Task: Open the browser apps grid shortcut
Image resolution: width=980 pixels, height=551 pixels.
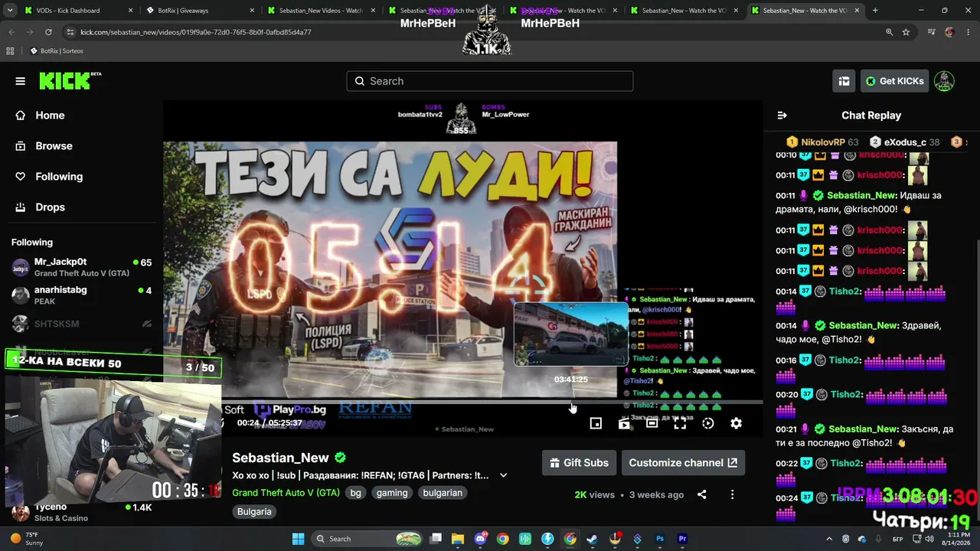Action: pyautogui.click(x=10, y=51)
